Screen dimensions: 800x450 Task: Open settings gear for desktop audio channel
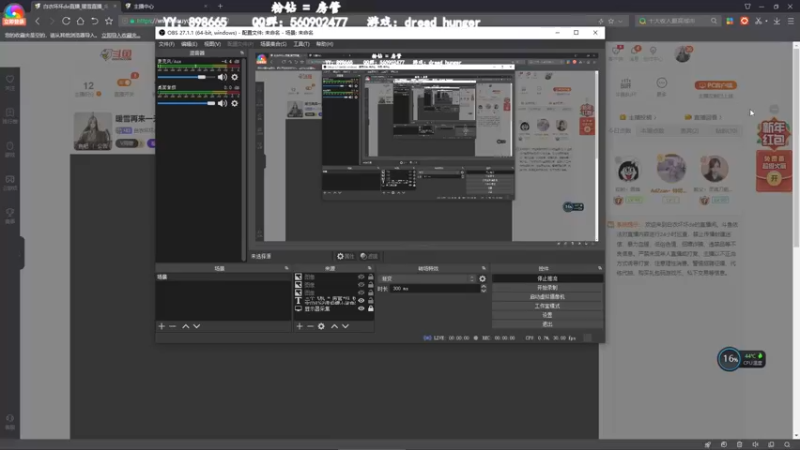click(x=235, y=103)
